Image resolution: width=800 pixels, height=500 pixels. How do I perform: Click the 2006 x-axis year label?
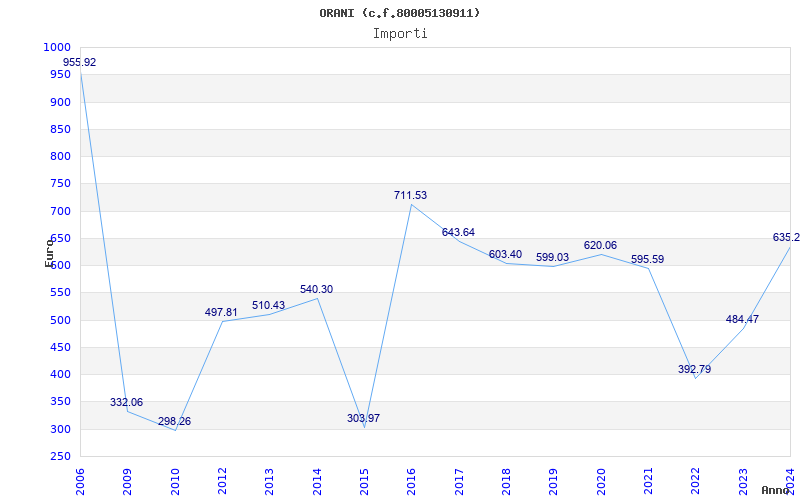(x=80, y=482)
